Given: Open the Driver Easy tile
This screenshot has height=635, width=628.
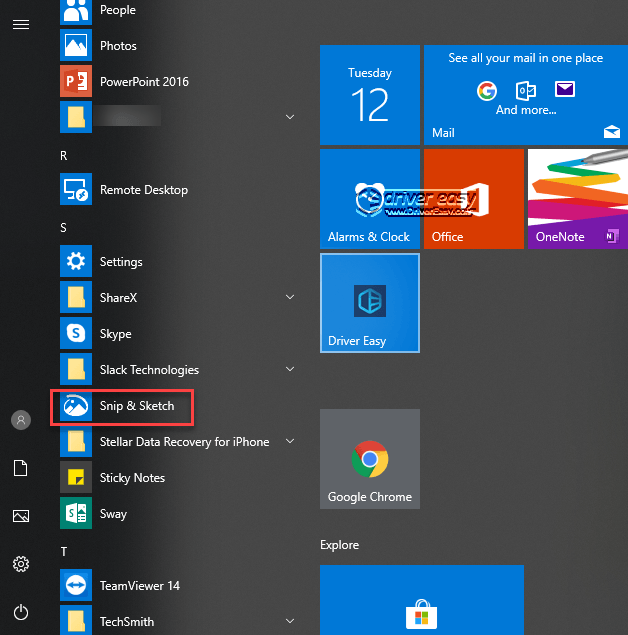Looking at the screenshot, I should (370, 303).
